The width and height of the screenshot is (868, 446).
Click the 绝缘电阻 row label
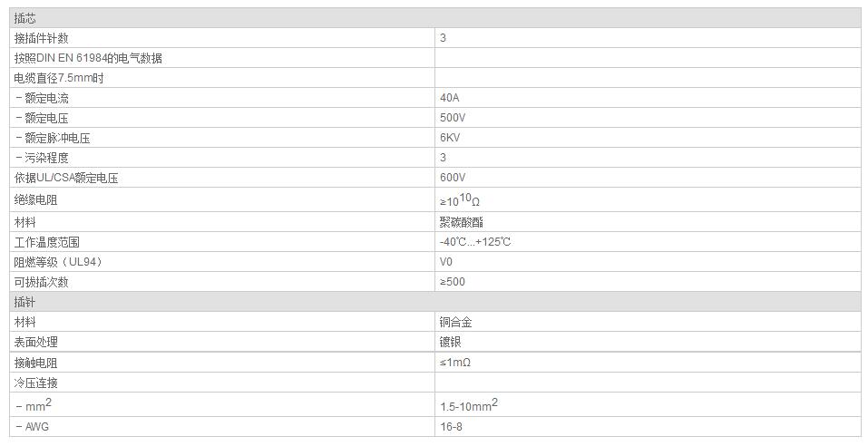(35, 199)
